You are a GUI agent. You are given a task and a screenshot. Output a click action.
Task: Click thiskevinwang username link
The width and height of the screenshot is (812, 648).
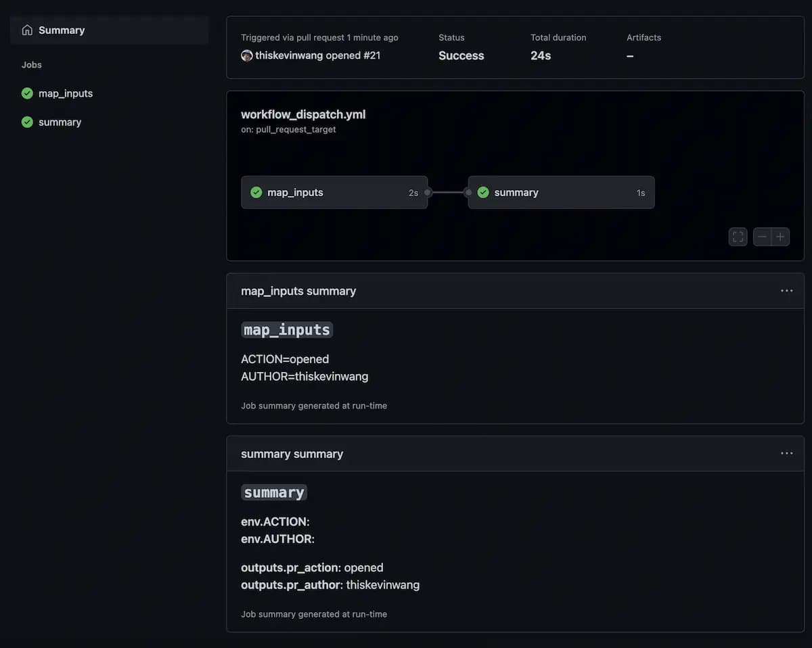(x=289, y=55)
